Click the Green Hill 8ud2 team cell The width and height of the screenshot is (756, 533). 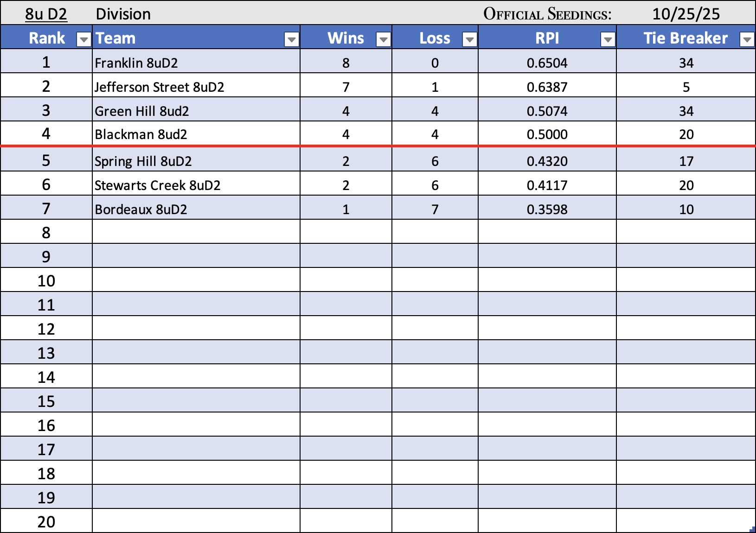(141, 111)
